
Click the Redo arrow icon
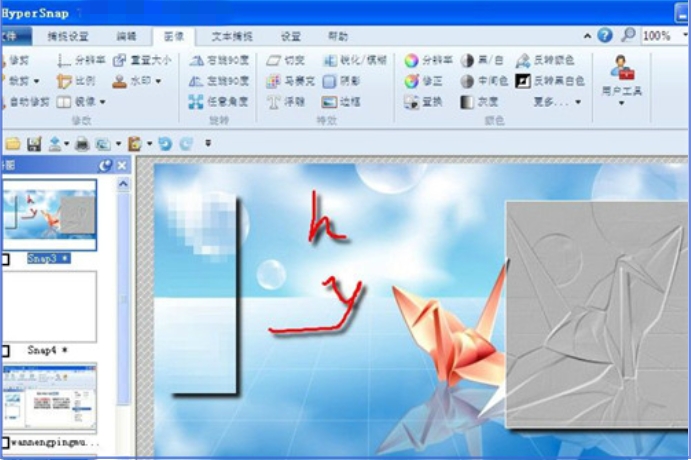[x=186, y=144]
